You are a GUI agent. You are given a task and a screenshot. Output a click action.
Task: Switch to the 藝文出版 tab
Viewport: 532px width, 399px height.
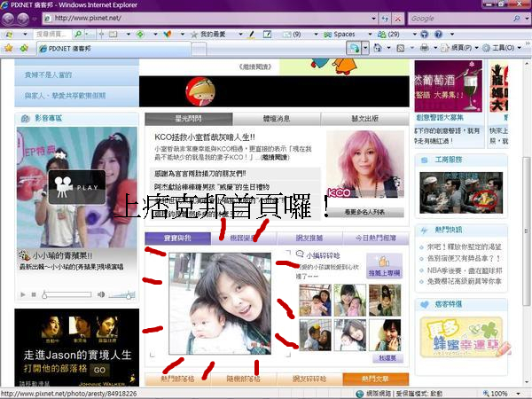tap(364, 119)
